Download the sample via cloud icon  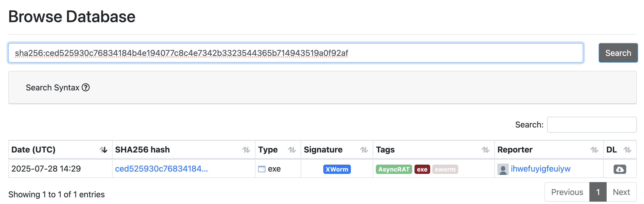point(620,169)
